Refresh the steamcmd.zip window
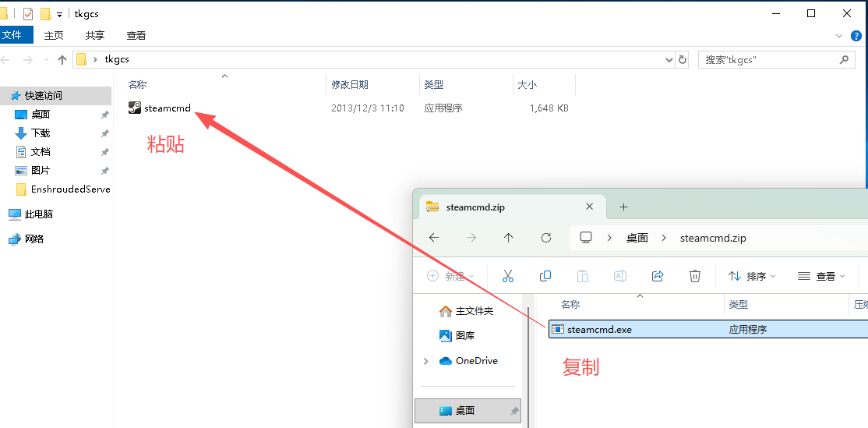This screenshot has width=868, height=428. [x=546, y=238]
